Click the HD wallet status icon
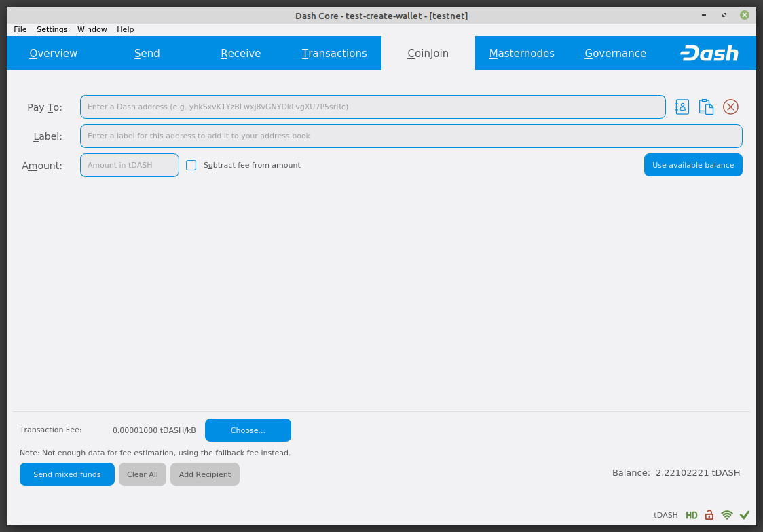763x532 pixels. coord(691,515)
